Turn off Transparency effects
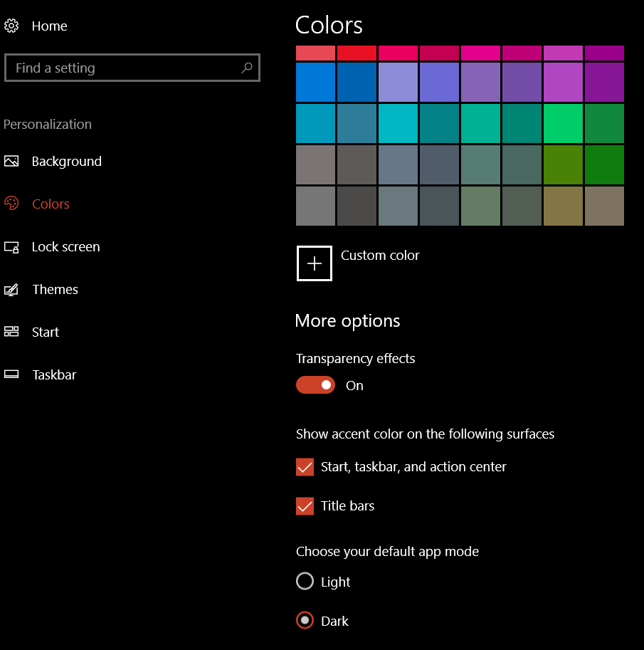Screen dimensions: 644x650 315,384
